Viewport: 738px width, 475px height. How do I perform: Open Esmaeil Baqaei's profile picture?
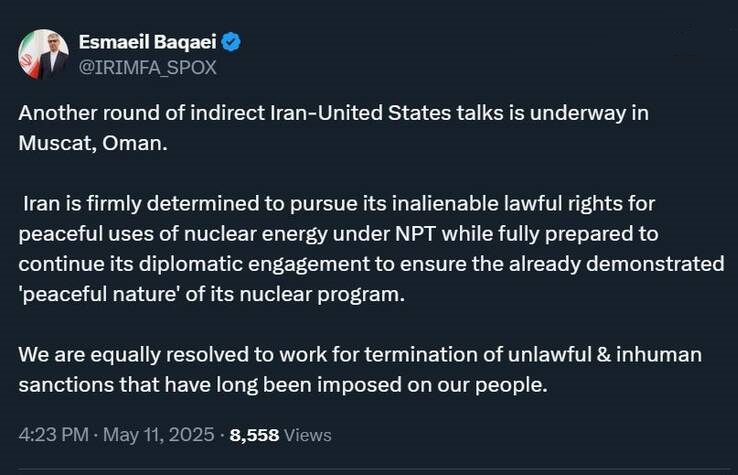click(44, 54)
